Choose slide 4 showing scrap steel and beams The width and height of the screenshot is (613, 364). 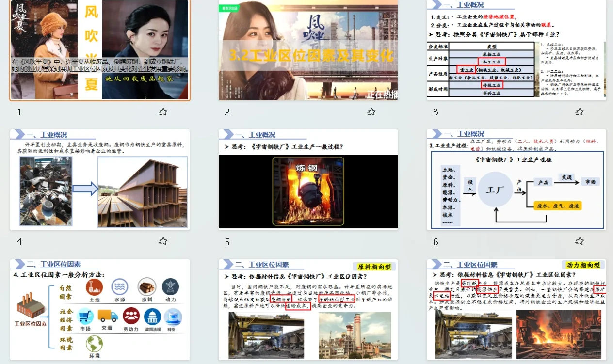click(x=100, y=179)
